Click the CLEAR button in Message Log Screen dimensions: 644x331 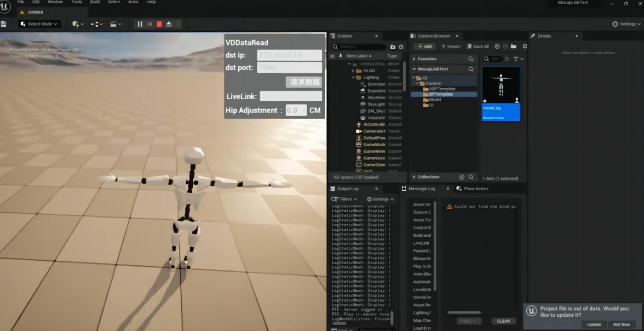click(x=504, y=321)
